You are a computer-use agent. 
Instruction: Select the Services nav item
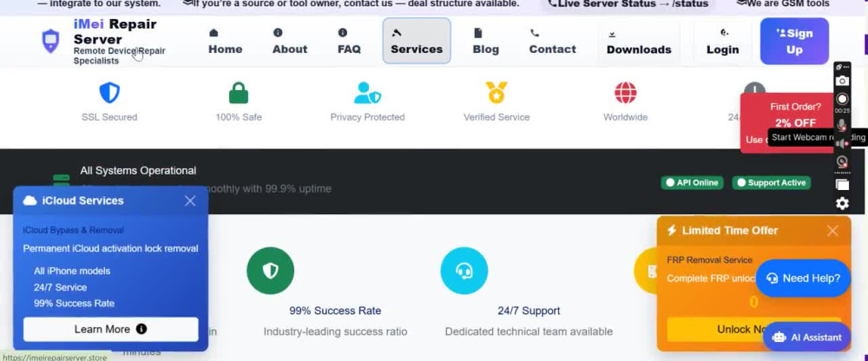417,41
